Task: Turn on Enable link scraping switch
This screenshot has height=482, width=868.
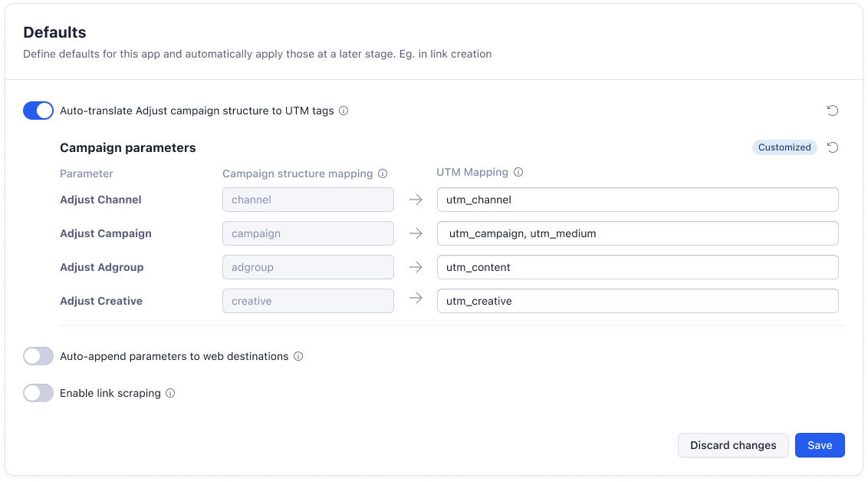Action: tap(38, 393)
